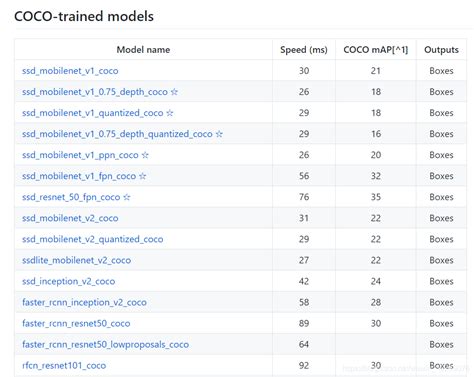Click the Speed (ms) column header
The image size is (474, 377).
pos(304,50)
